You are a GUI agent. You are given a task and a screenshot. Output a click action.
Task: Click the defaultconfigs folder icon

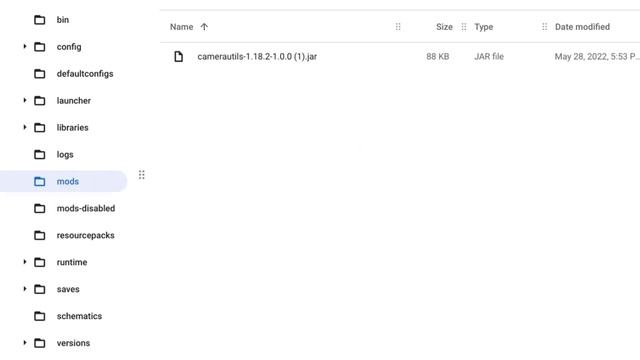pyautogui.click(x=40, y=73)
